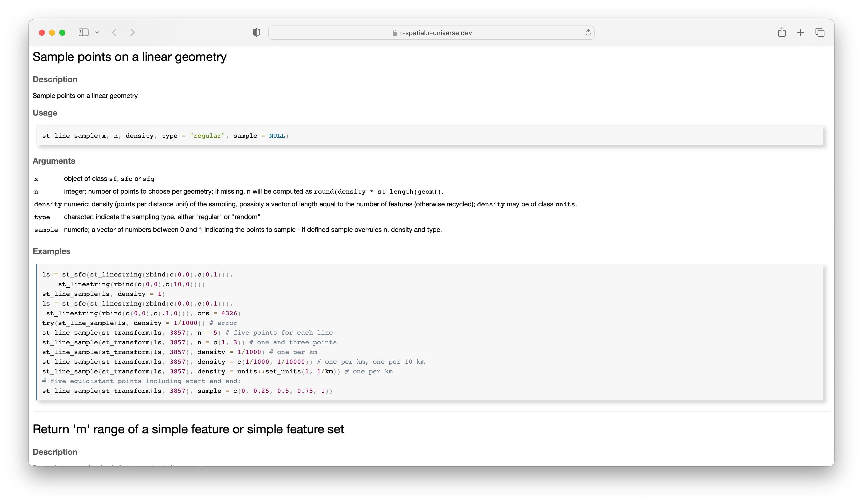Click the Examples section heading

click(51, 251)
